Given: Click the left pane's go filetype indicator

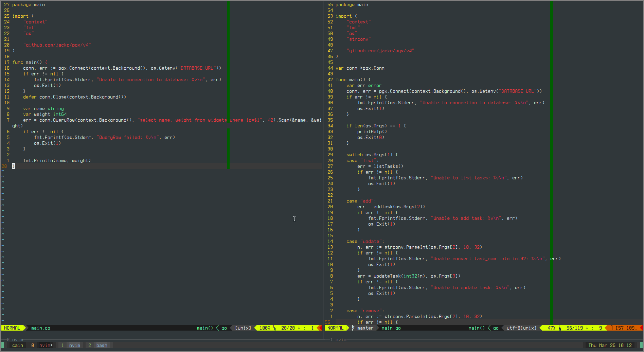Looking at the screenshot, I should 224,328.
